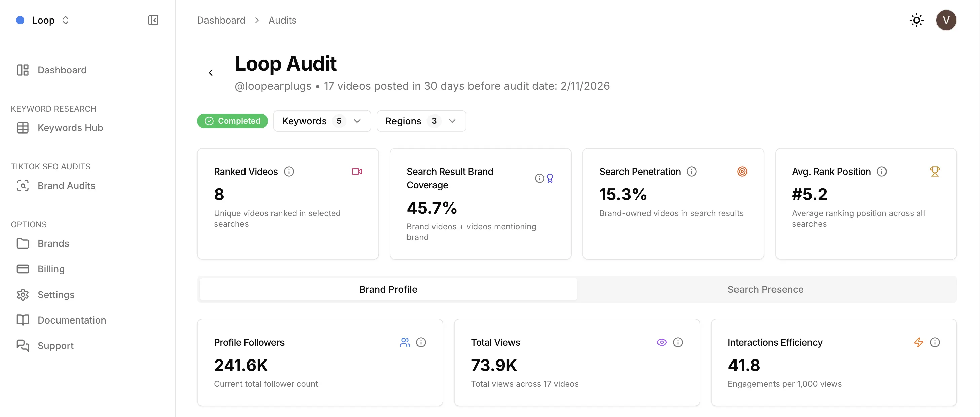Click the Settings gear icon
The image size is (980, 417).
(x=23, y=295)
